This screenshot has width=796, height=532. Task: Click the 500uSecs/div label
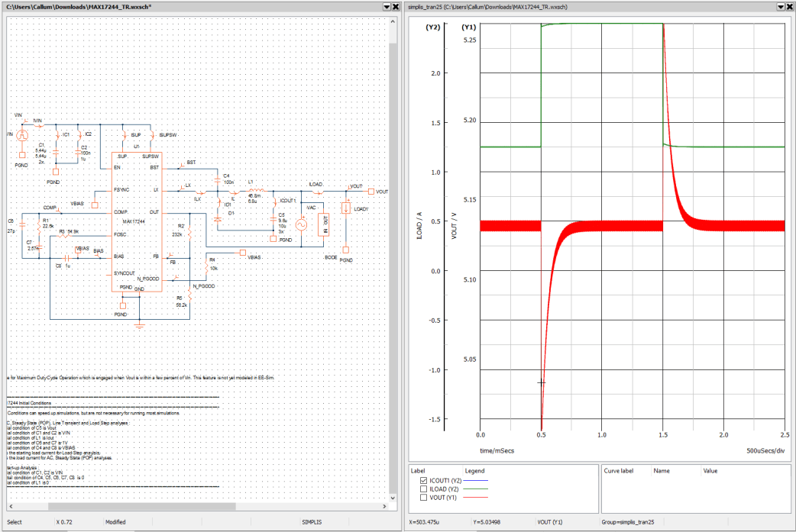[x=765, y=450]
